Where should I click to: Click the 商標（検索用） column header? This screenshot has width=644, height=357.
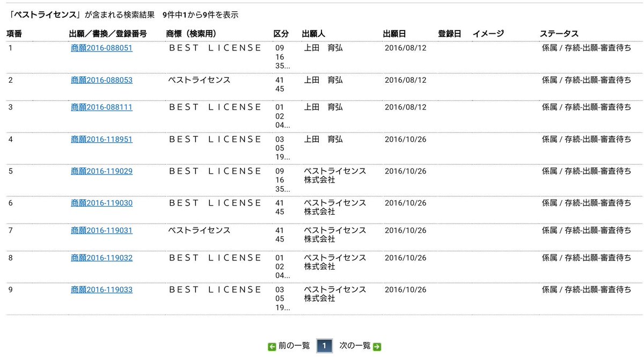tap(191, 34)
